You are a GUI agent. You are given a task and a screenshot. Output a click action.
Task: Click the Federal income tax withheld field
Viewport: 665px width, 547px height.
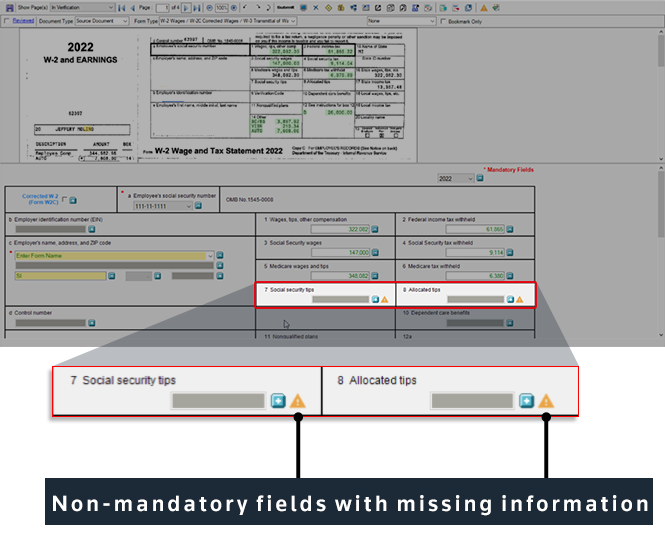[x=475, y=229]
